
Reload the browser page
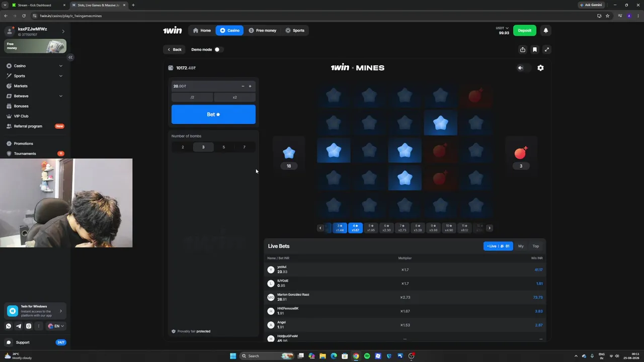24,16
